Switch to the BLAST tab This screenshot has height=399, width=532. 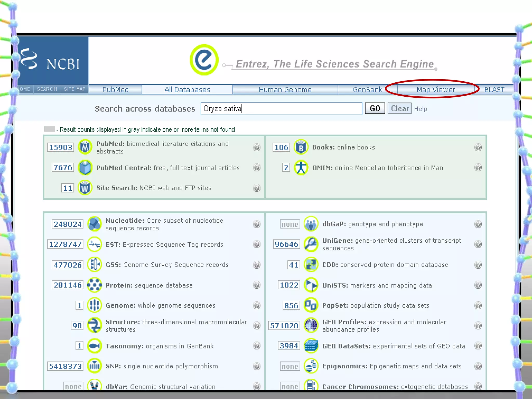(x=494, y=90)
